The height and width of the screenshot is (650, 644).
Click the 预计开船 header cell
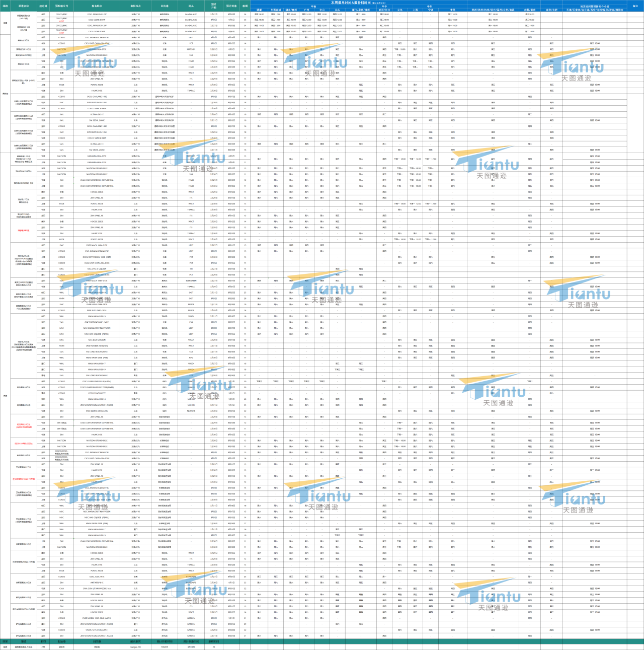[x=214, y=6]
